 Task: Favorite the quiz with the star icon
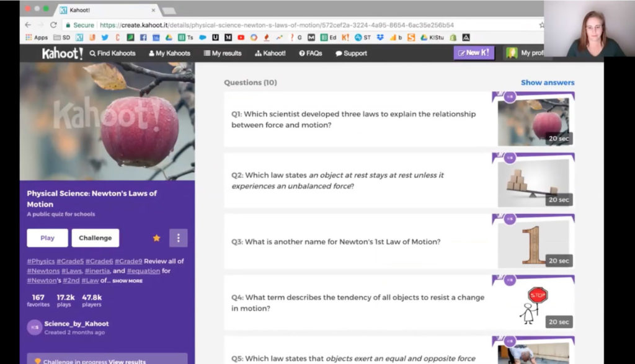click(x=156, y=237)
